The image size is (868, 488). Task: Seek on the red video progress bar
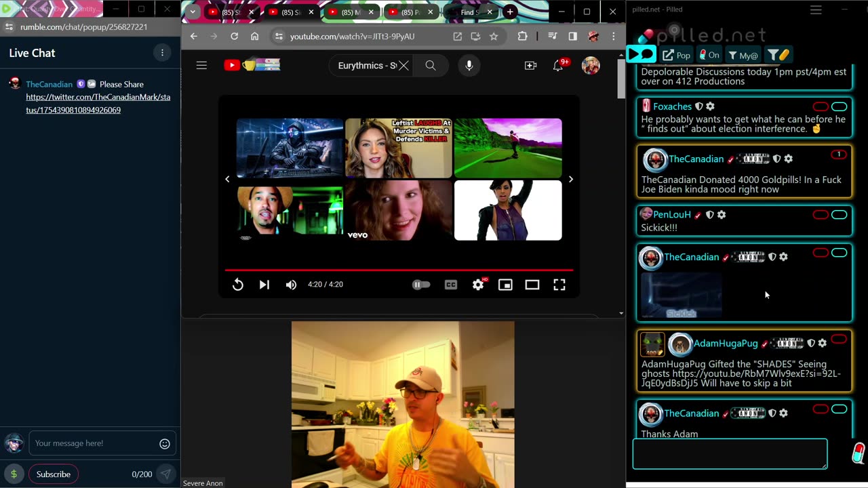pos(399,270)
